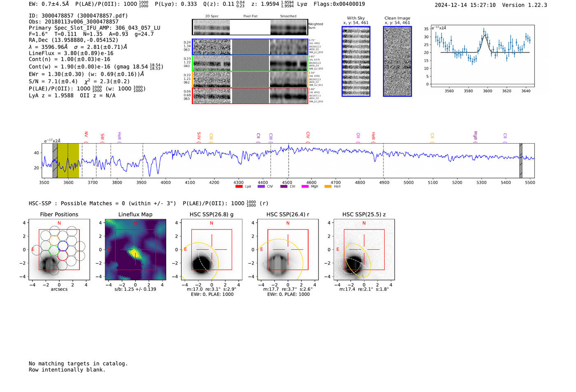Open the HSC SSP(26.8) g image

click(x=211, y=249)
